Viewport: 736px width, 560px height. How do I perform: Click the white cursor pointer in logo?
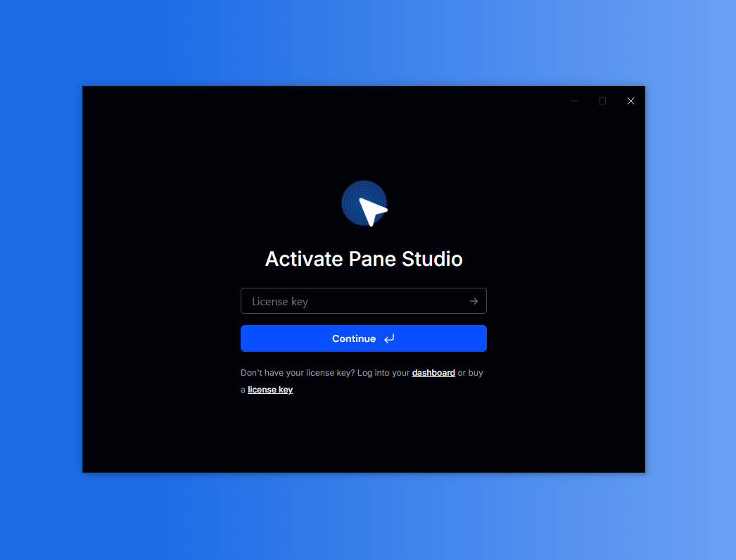(372, 210)
